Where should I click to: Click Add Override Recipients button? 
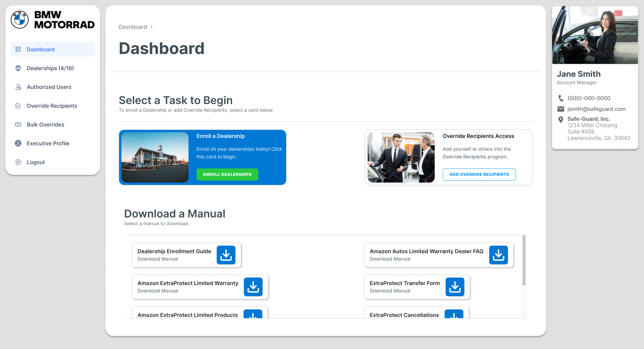(x=479, y=174)
